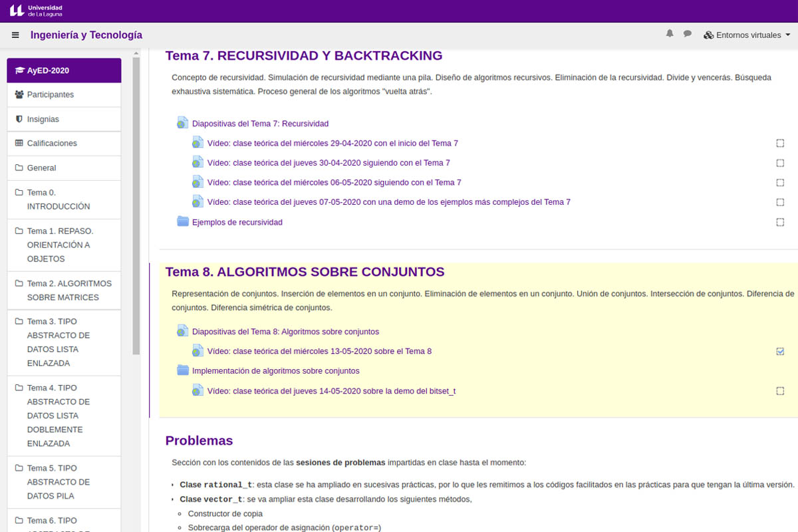Click the sidebar vertical scrollbar
The width and height of the screenshot is (798, 532).
coord(136,199)
